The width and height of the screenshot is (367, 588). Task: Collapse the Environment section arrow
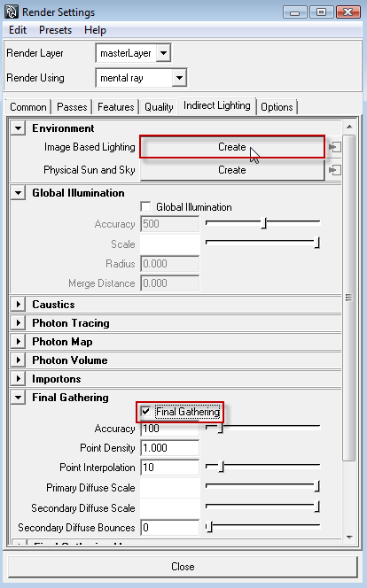tap(18, 128)
